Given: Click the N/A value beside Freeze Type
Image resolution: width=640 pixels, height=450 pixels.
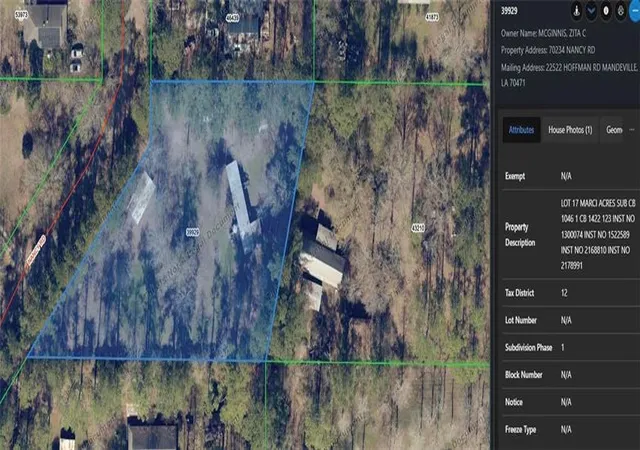Looking at the screenshot, I should (x=566, y=430).
